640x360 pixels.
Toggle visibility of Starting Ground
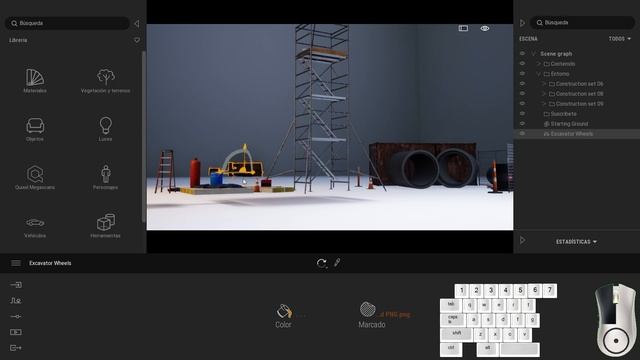click(522, 124)
